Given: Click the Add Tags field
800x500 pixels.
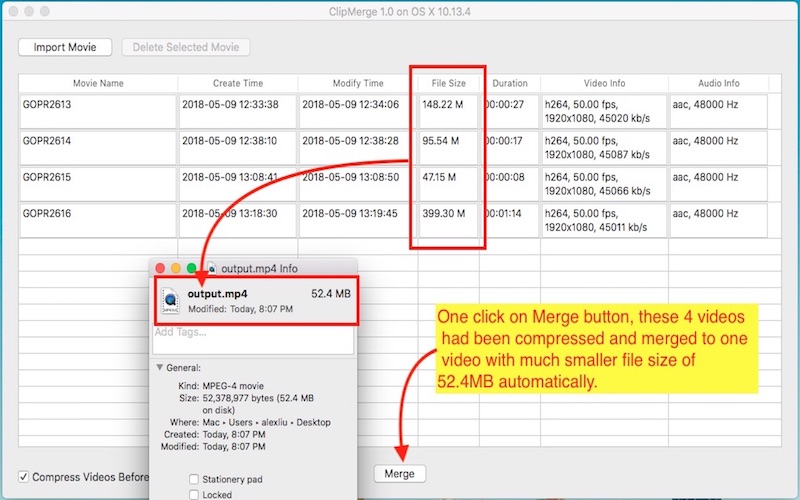Looking at the screenshot, I should point(253,340).
